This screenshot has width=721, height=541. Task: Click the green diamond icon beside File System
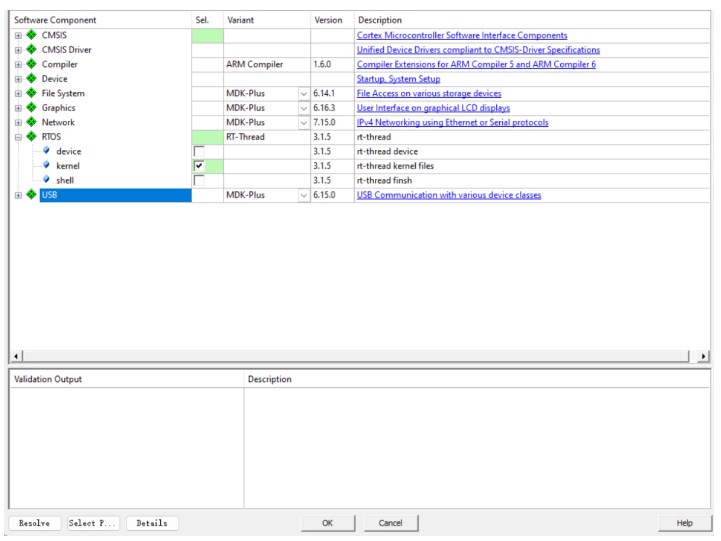[x=31, y=93]
